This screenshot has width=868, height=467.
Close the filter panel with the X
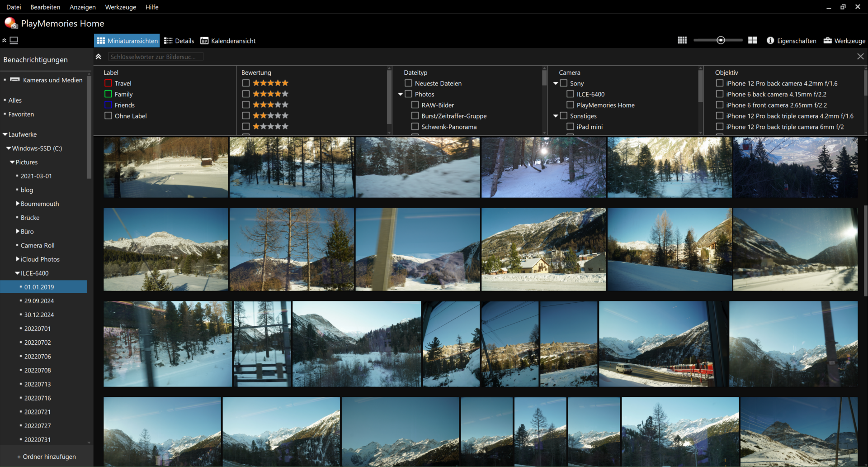pyautogui.click(x=860, y=57)
